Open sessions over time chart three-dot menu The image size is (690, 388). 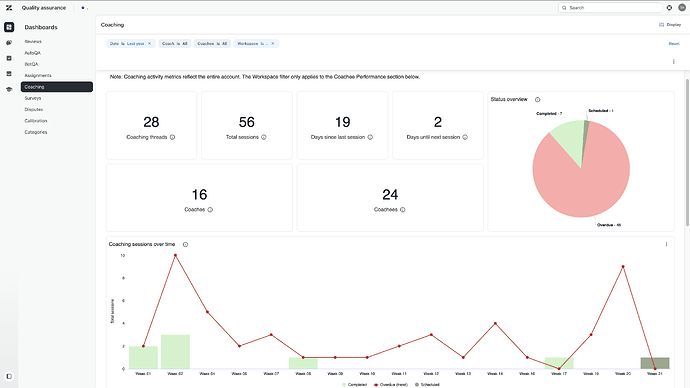click(666, 244)
